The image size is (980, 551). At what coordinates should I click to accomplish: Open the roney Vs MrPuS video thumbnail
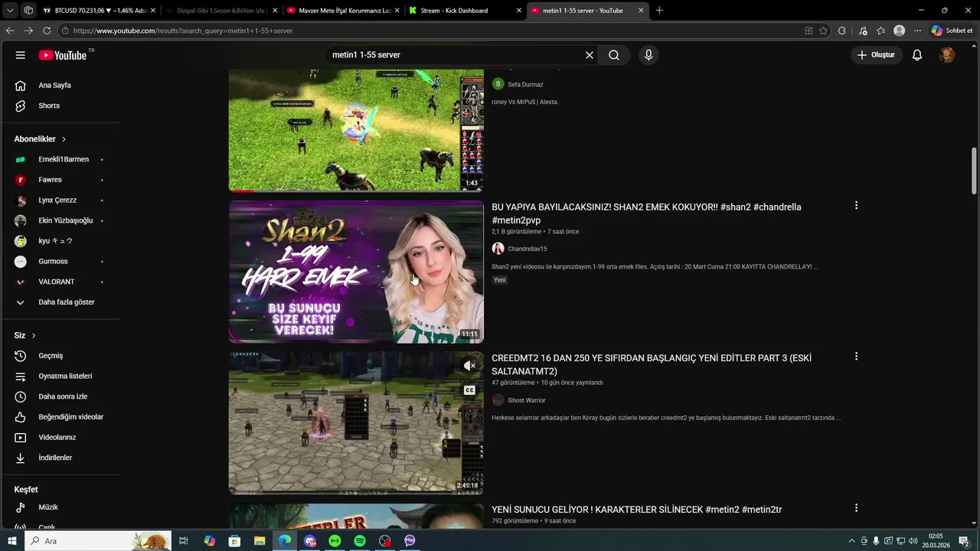tap(356, 130)
